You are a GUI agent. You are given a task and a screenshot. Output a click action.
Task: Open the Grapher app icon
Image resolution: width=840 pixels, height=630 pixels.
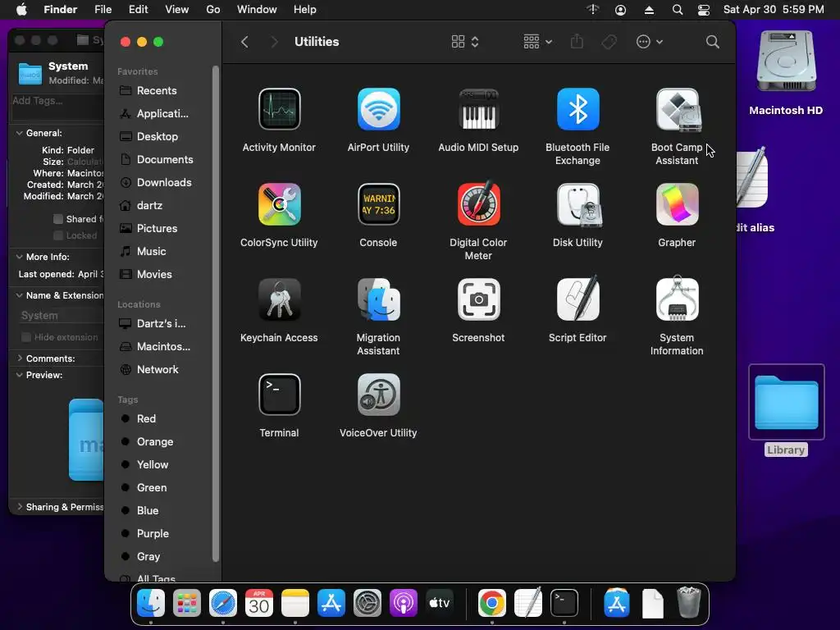click(677, 204)
